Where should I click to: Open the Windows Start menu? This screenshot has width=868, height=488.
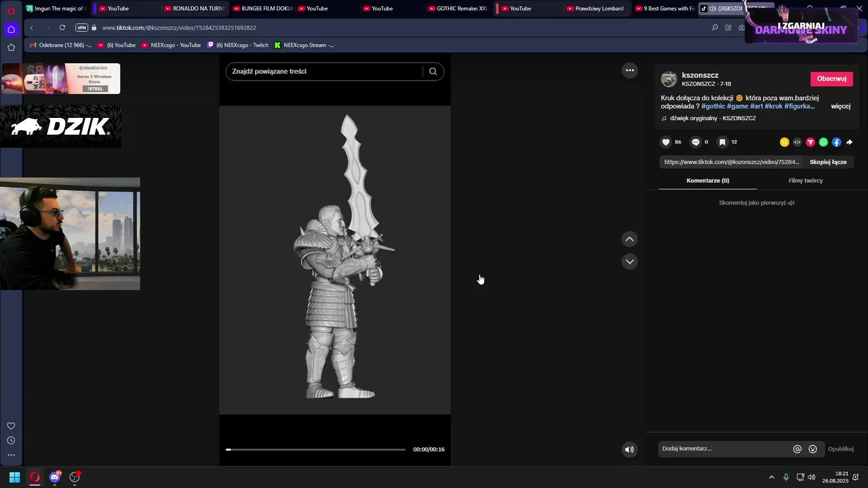[x=14, y=477]
